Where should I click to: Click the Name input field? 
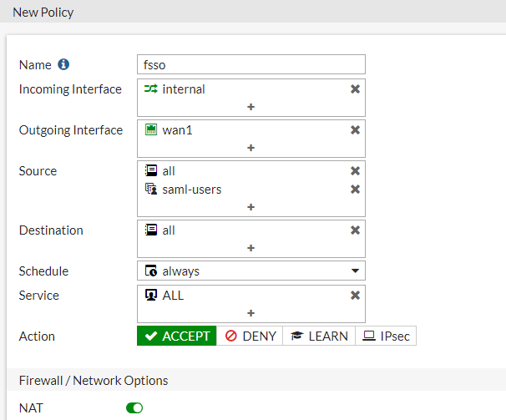click(x=251, y=64)
